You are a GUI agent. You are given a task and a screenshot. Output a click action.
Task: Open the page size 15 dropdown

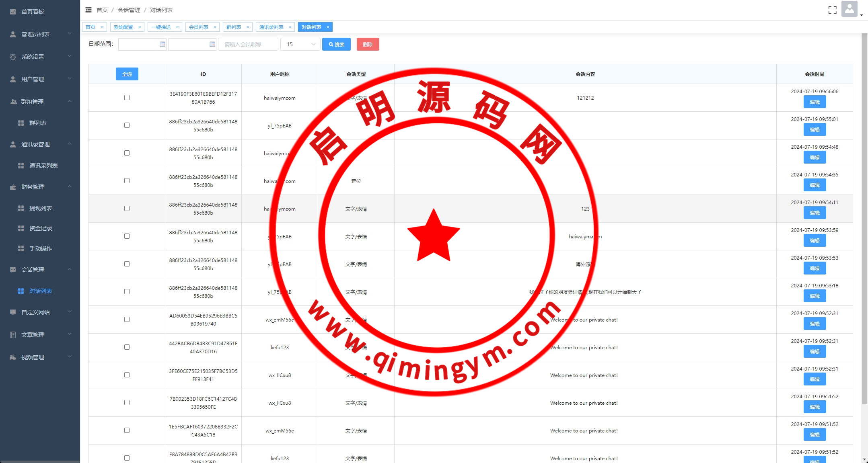(x=300, y=44)
